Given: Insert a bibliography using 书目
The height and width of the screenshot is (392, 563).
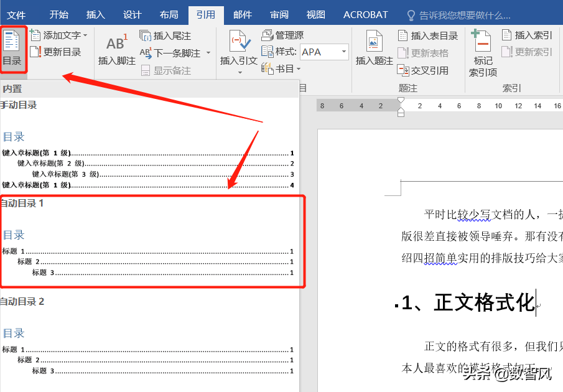Looking at the screenshot, I should (285, 70).
